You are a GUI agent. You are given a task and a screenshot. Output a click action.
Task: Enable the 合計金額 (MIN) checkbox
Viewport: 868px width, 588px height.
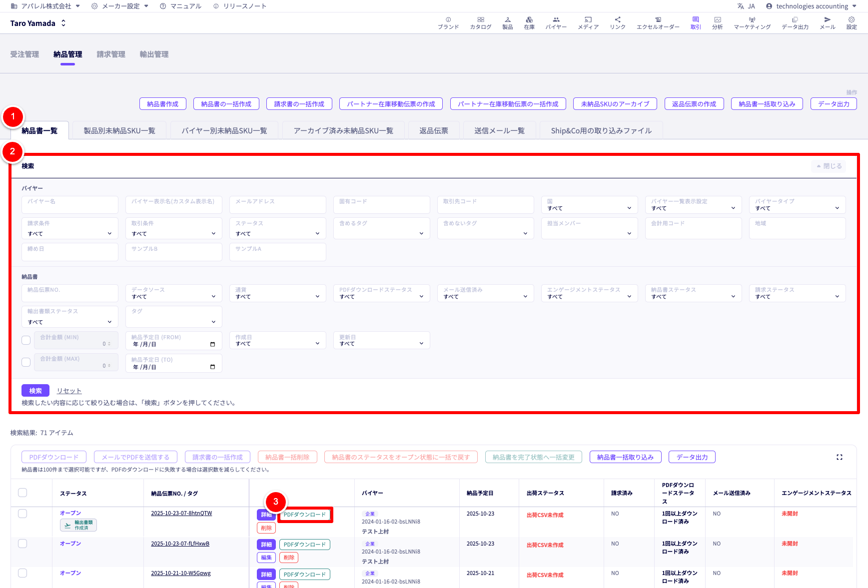26,340
